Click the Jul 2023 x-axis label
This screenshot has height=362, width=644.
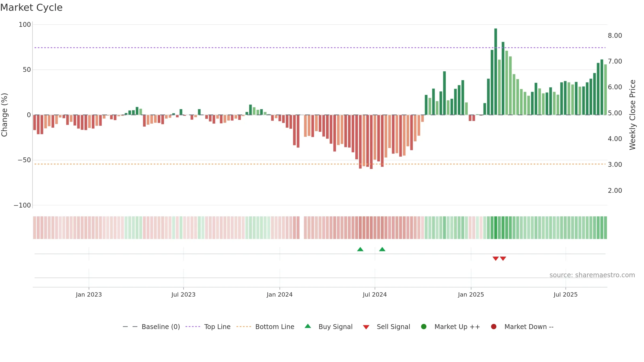click(x=184, y=294)
